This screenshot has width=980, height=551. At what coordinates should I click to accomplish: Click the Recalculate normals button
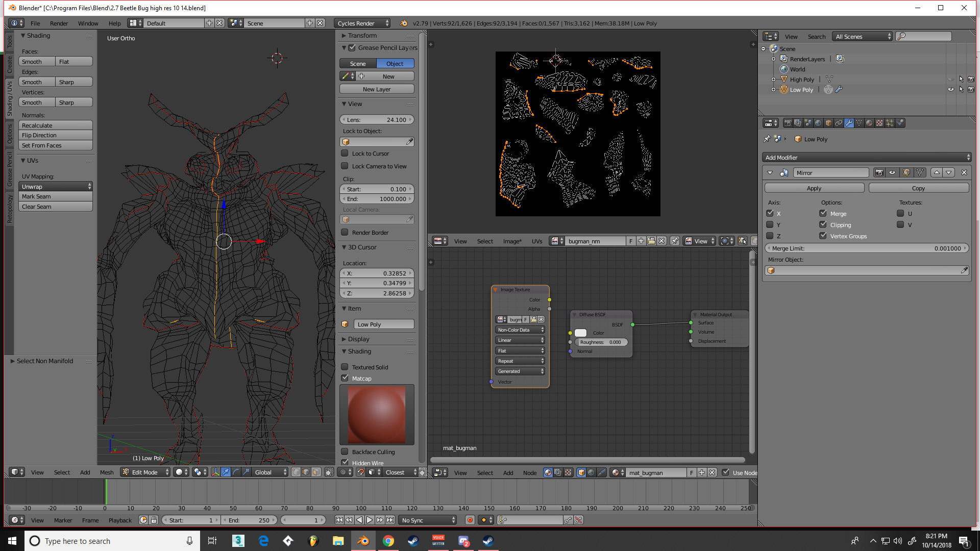(x=56, y=126)
